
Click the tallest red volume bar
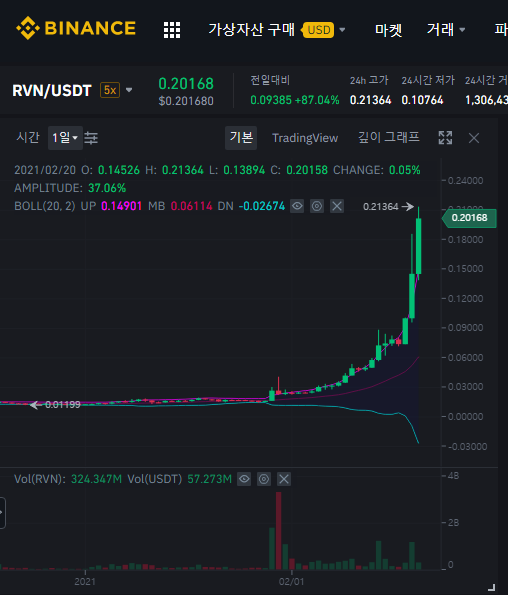[278, 530]
